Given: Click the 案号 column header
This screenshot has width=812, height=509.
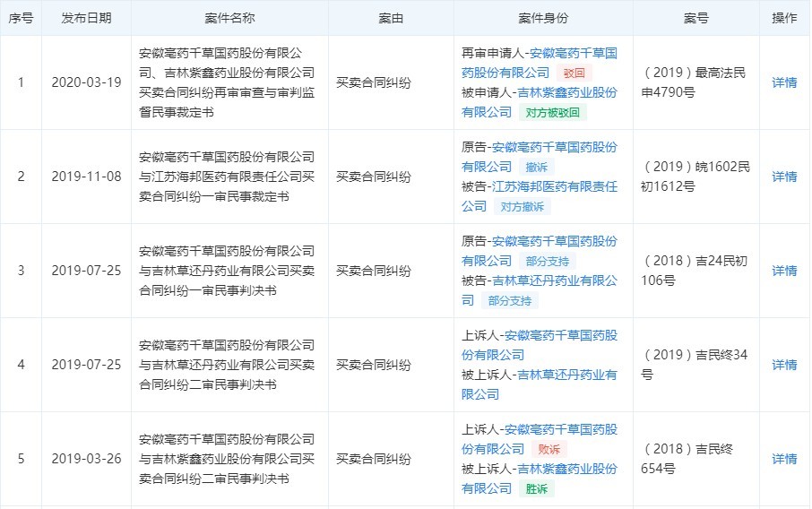Looking at the screenshot, I should point(695,18).
